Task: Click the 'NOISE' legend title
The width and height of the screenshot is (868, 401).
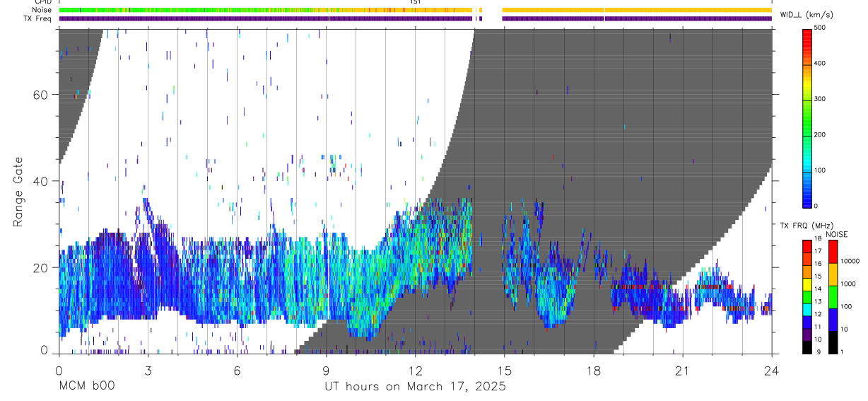Action: tap(836, 233)
